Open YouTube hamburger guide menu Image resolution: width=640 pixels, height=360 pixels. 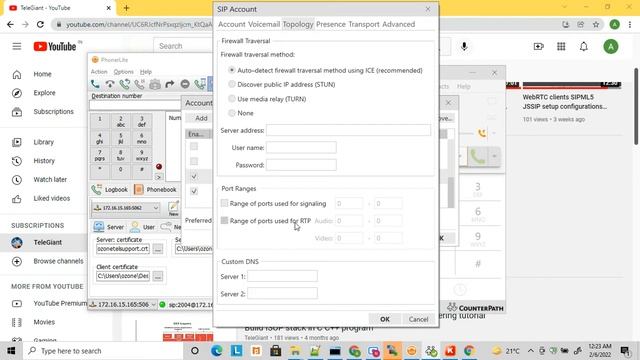17,47
